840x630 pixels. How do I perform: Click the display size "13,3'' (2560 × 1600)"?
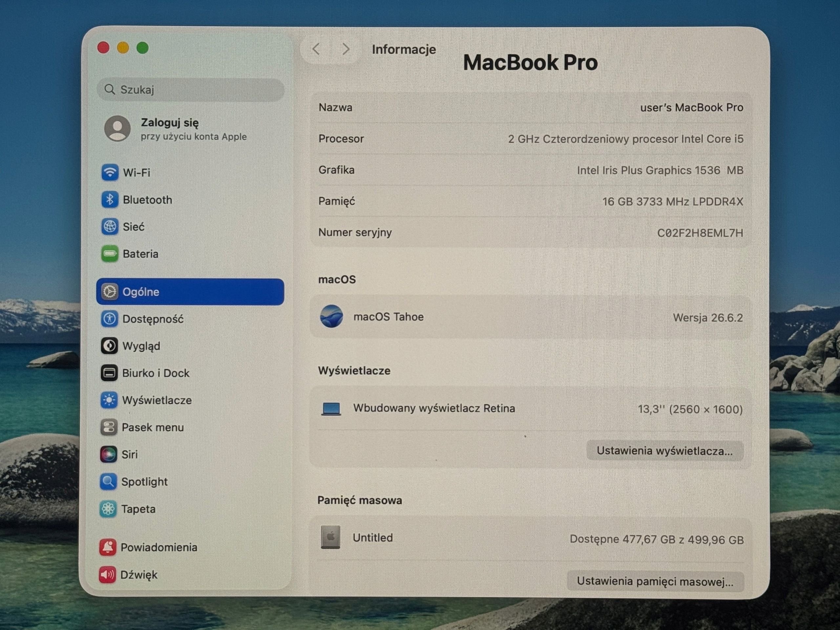pos(690,409)
